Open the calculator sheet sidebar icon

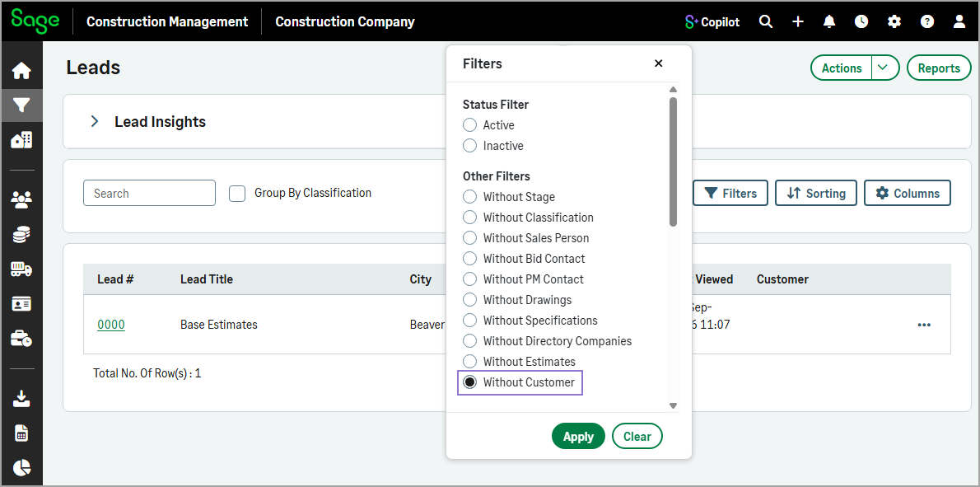pyautogui.click(x=22, y=433)
